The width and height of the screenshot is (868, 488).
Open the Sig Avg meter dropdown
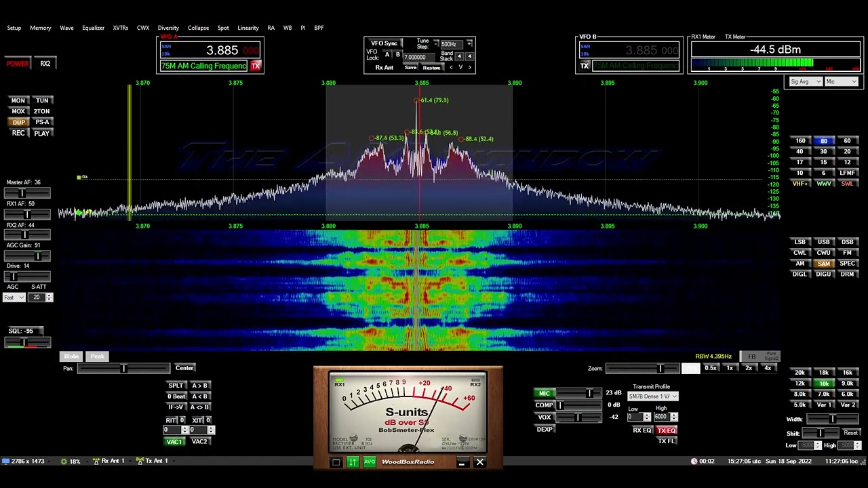[806, 82]
